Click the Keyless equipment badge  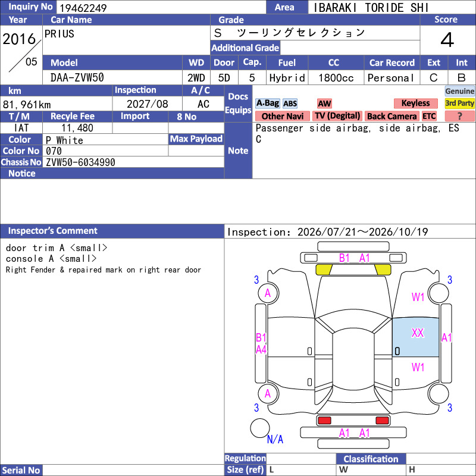(415, 103)
